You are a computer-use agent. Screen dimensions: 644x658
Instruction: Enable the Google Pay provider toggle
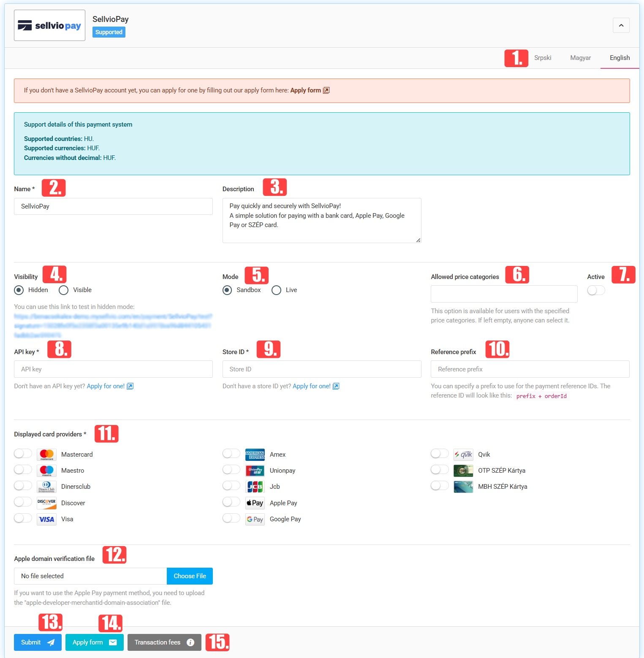[231, 518]
